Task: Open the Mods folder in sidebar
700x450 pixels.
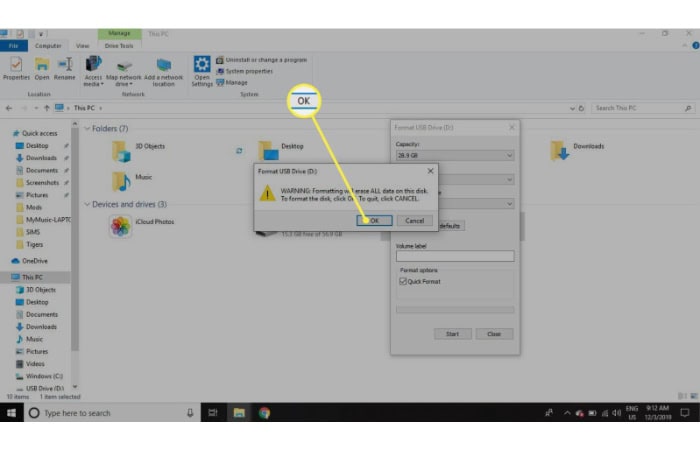Action: 29,207
